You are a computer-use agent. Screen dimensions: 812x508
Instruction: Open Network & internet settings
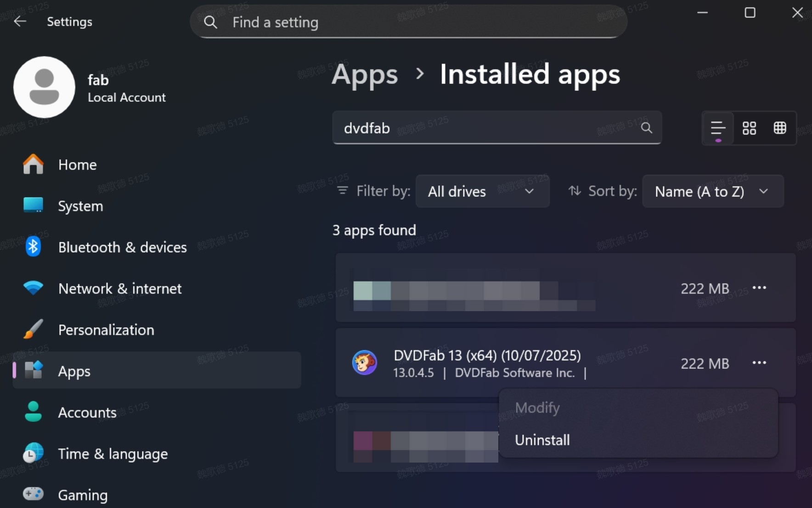(157, 289)
